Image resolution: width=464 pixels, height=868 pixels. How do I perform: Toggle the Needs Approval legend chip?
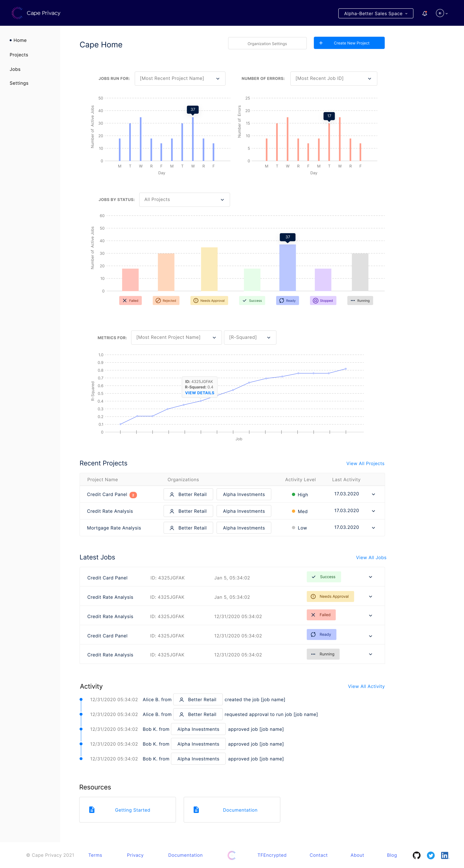coord(209,301)
